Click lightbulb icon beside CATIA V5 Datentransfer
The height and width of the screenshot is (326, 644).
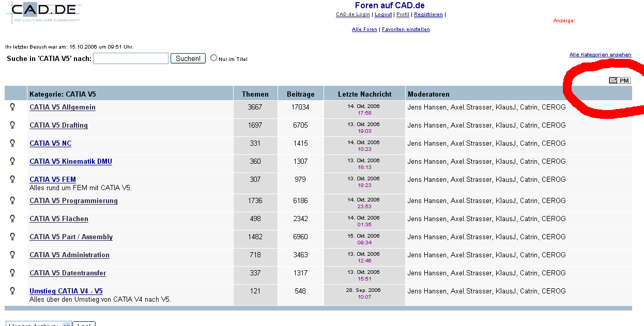(x=12, y=273)
